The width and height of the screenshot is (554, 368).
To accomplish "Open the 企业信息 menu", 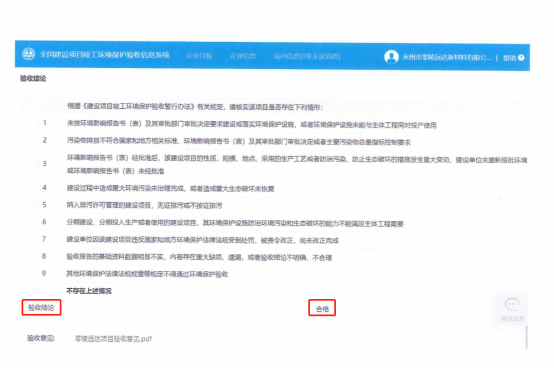I will coord(243,56).
